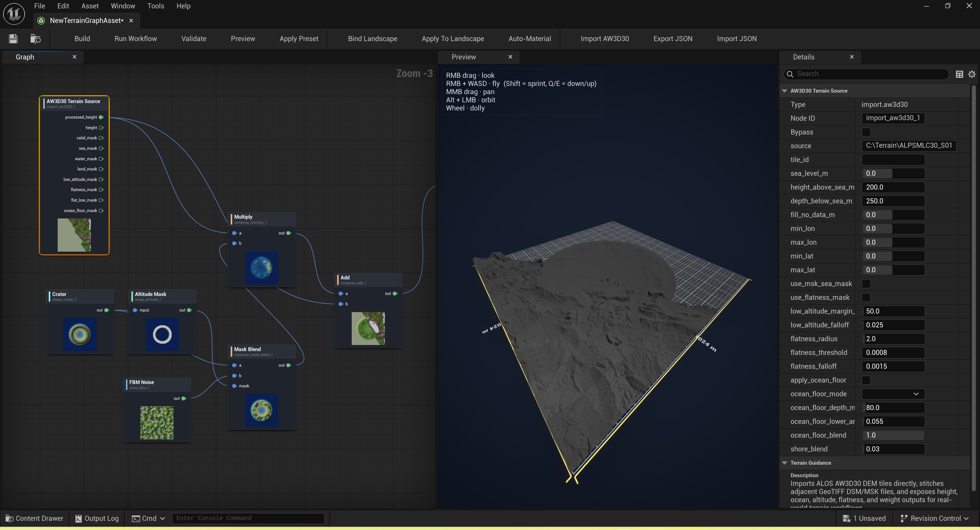Click fill_no_data_m value slider field
Screen dimensions: 980x530
(x=893, y=215)
